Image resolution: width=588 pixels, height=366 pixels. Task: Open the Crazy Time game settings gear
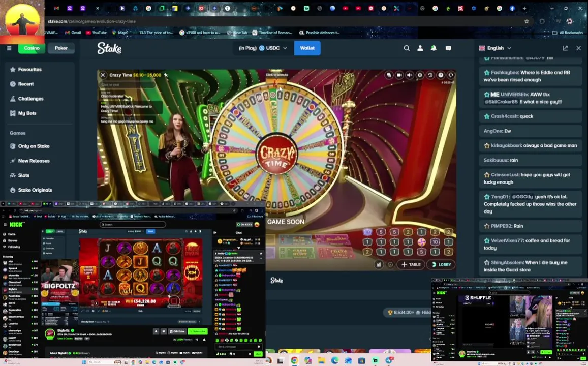(x=420, y=75)
